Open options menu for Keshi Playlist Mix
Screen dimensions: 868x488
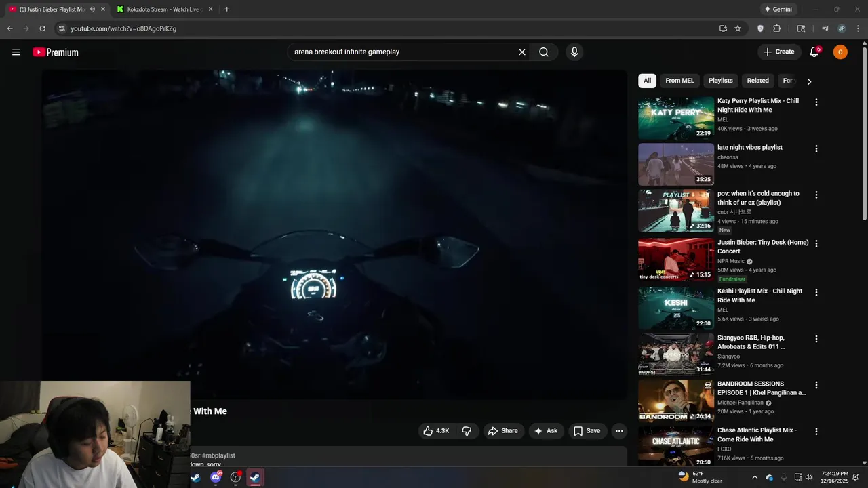point(816,292)
